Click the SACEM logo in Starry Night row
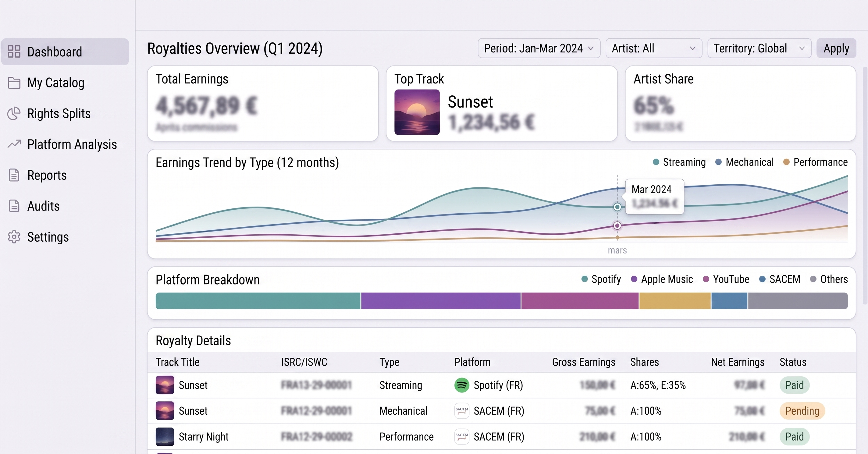Viewport: 868px width, 454px height. (462, 437)
